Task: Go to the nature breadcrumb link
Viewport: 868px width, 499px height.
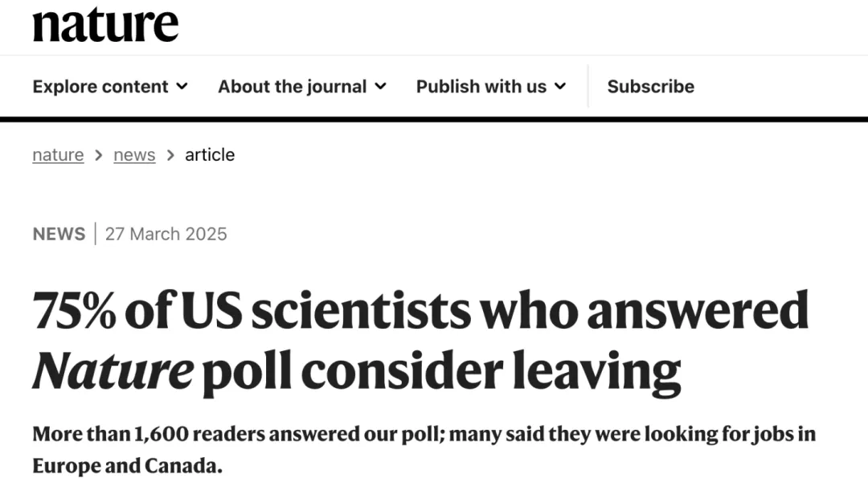Action: point(58,155)
